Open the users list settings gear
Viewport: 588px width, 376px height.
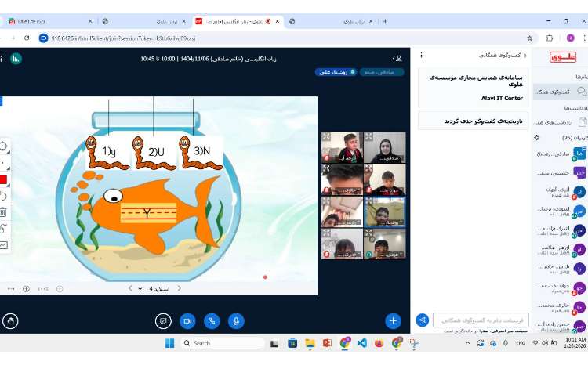tap(537, 137)
